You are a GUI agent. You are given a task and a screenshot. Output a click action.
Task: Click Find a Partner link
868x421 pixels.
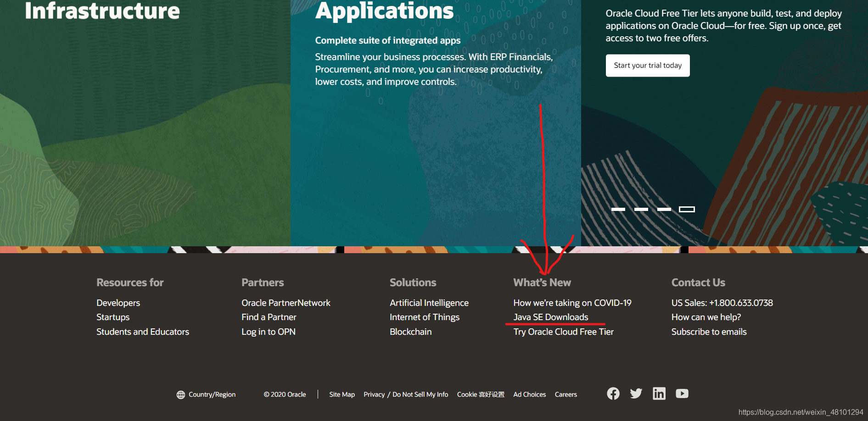click(269, 317)
